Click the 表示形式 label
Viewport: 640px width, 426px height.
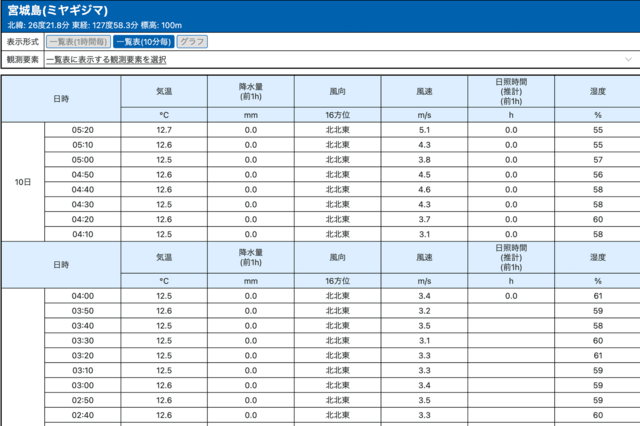coord(22,42)
